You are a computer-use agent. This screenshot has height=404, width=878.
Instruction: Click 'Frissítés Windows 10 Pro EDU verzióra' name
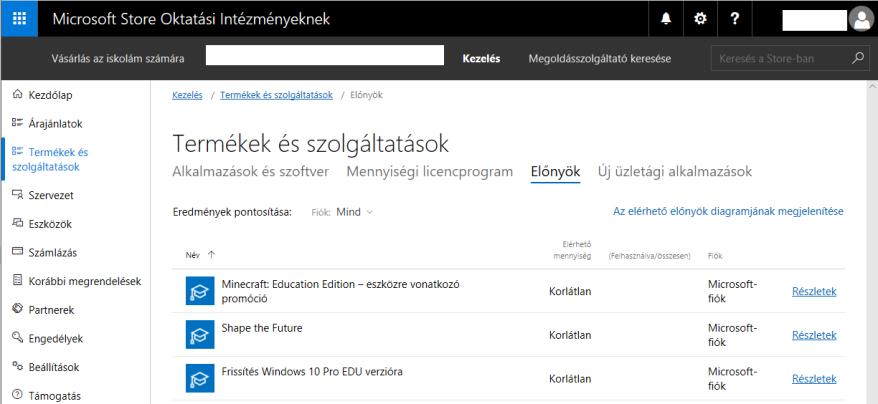tap(312, 372)
